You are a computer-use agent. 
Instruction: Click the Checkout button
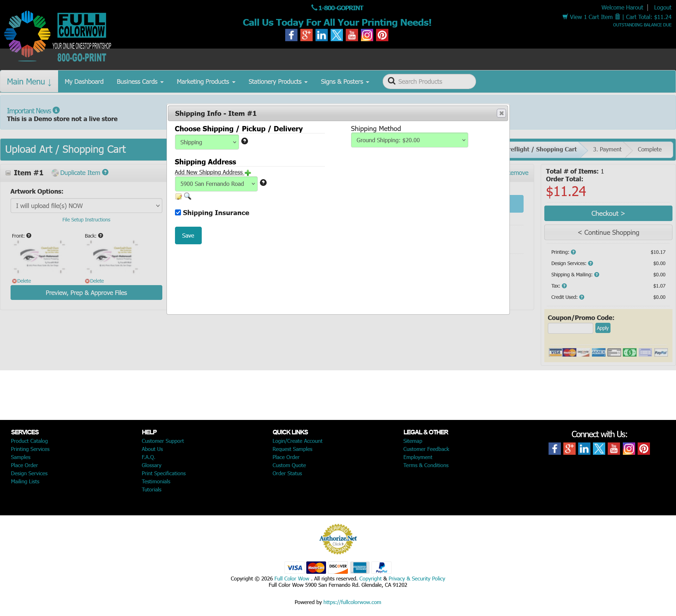click(x=608, y=214)
